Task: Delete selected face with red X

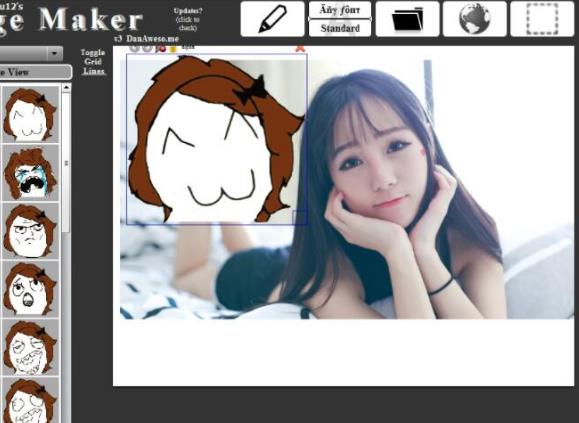Action: point(301,48)
